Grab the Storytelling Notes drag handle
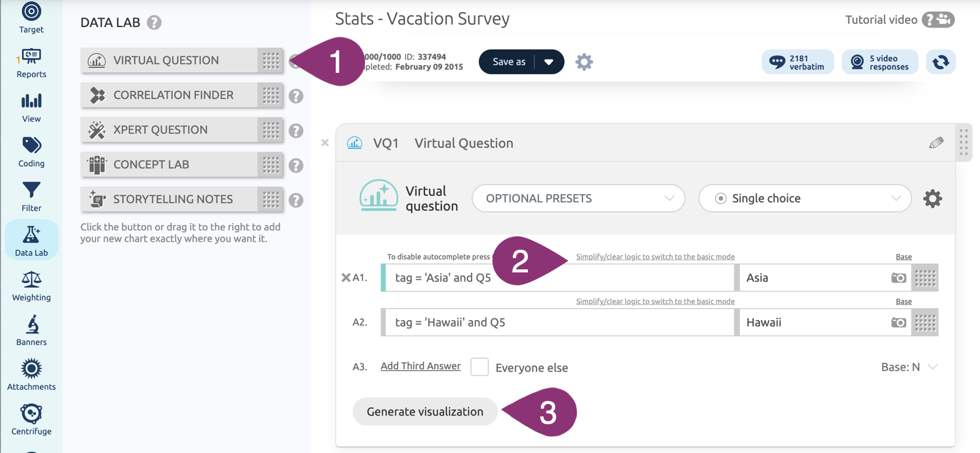This screenshot has height=453, width=980. pos(271,200)
